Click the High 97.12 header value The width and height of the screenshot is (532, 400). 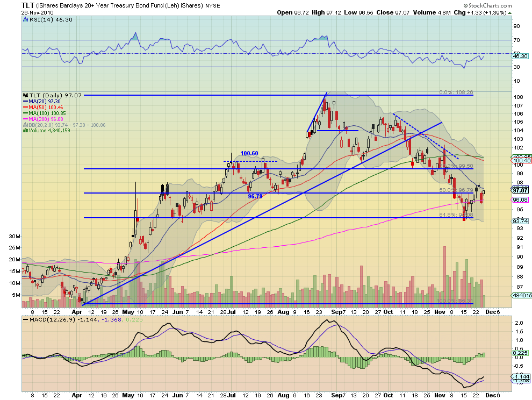(326, 12)
